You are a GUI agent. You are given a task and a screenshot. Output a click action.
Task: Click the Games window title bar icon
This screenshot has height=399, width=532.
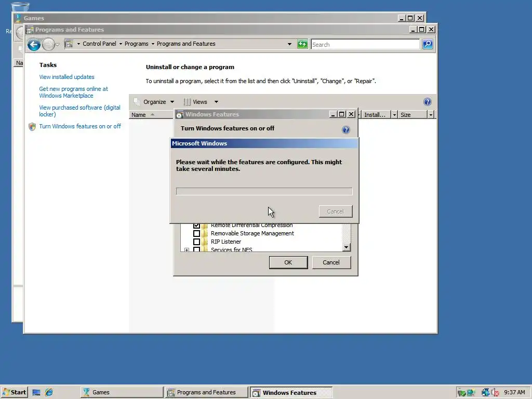18,18
